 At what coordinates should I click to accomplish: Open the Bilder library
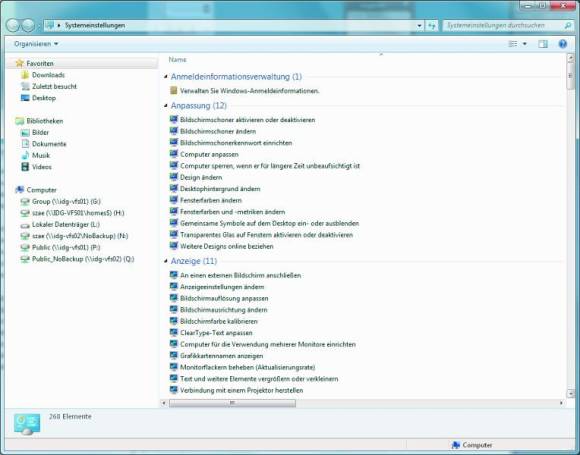[40, 132]
